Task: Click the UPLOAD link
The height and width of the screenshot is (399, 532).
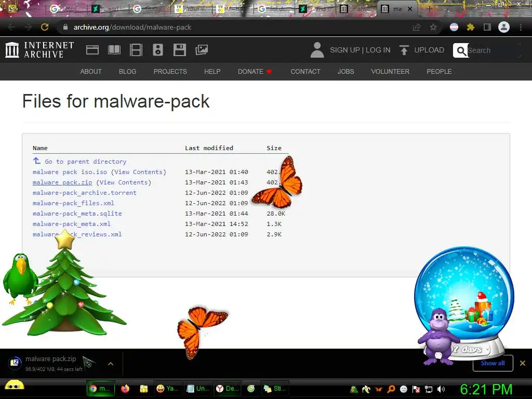Action: pyautogui.click(x=429, y=50)
